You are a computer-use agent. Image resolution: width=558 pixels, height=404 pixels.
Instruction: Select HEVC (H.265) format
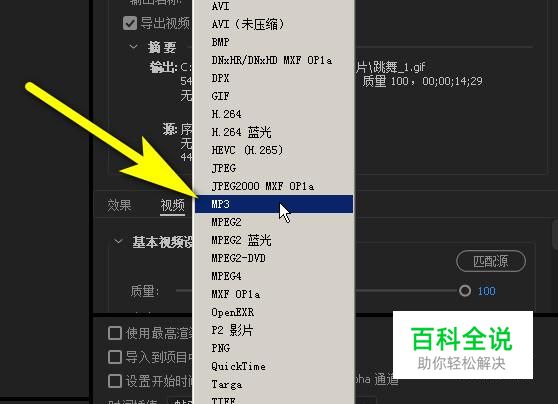point(274,150)
